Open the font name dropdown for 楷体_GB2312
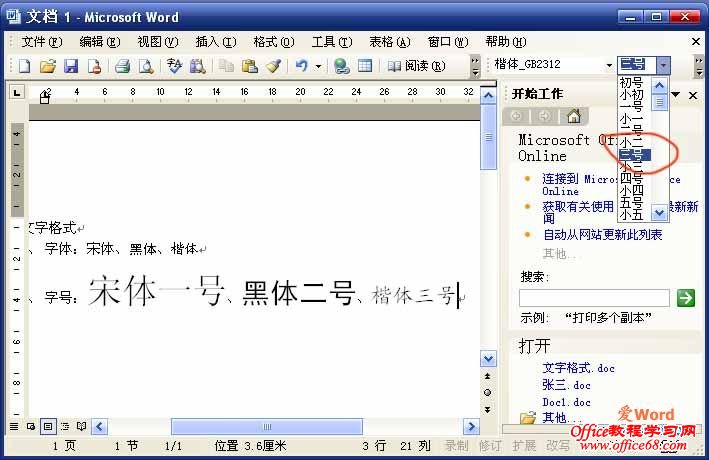 point(609,66)
